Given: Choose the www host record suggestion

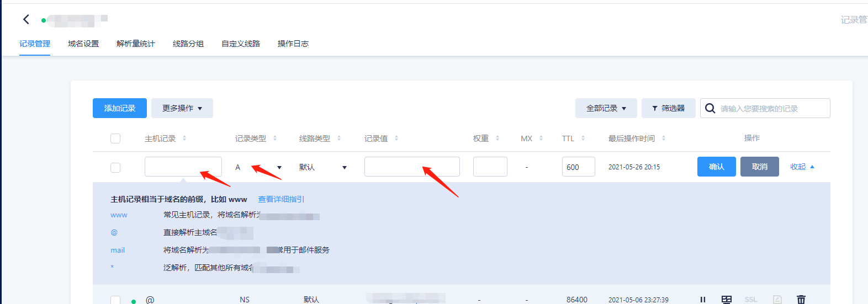Looking at the screenshot, I should (x=119, y=215).
